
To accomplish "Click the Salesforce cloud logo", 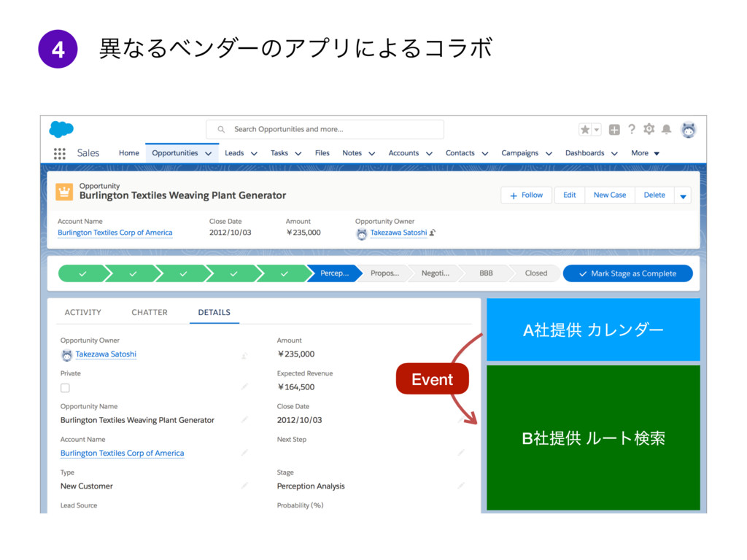I will point(61,129).
